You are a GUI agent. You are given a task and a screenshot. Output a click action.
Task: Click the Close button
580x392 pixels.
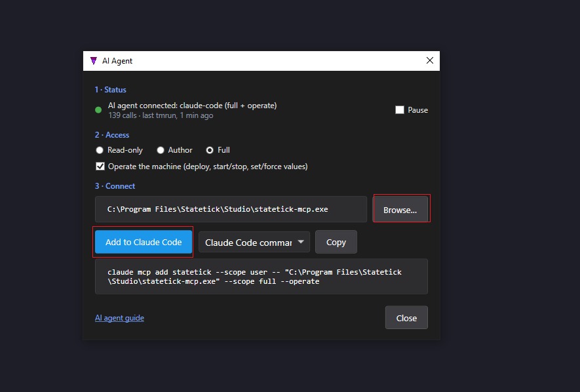(x=406, y=318)
